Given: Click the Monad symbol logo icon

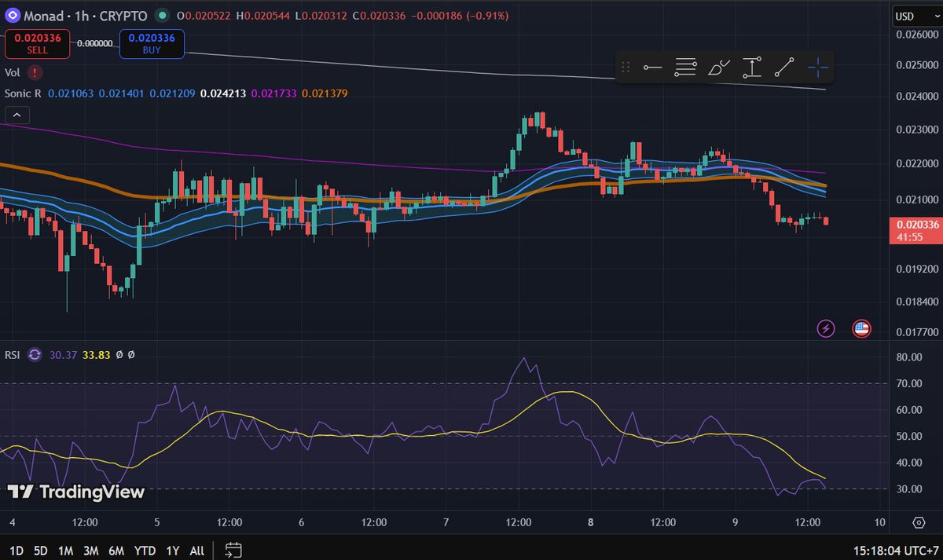Looking at the screenshot, I should [12, 15].
